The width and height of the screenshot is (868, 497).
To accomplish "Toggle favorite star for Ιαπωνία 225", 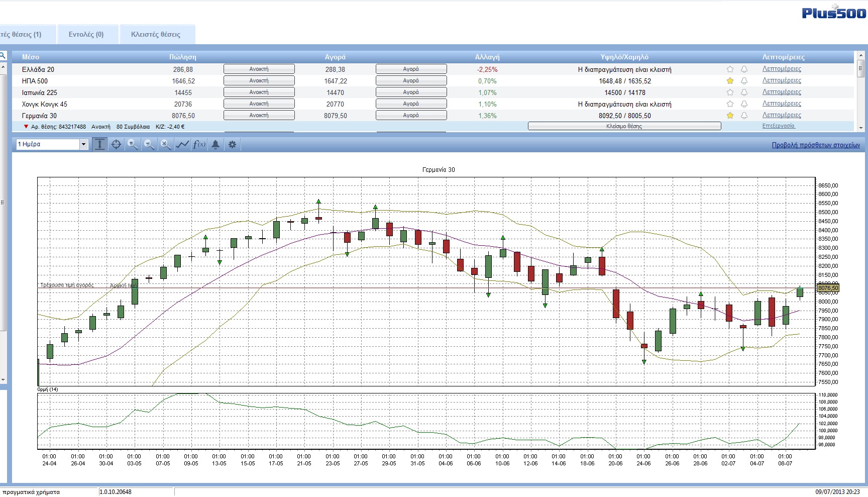I will (x=730, y=92).
